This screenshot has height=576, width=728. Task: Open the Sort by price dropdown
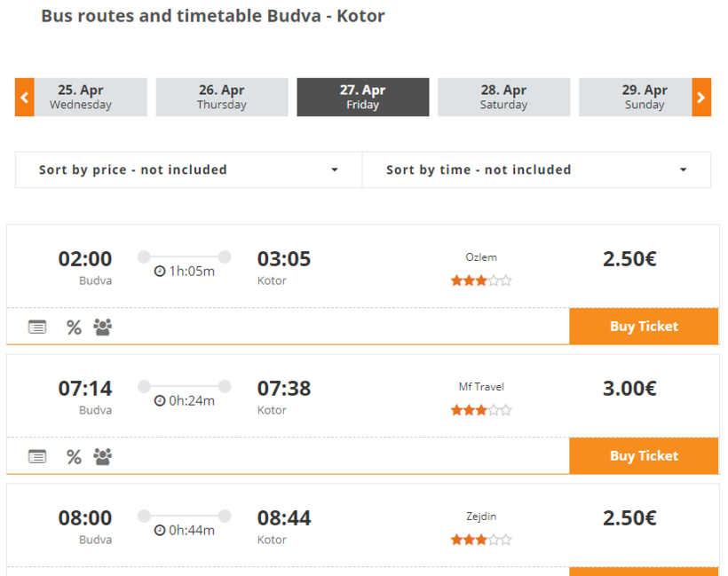pyautogui.click(x=188, y=170)
